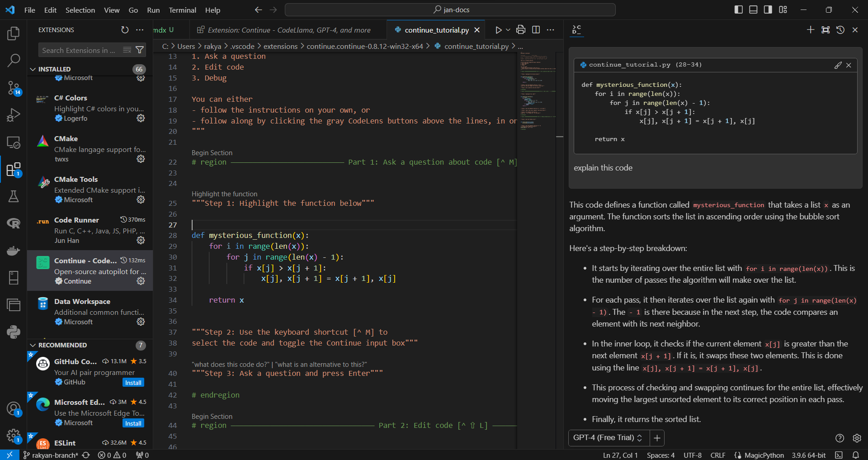Open the Source Control view
This screenshot has width=868, height=460.
[14, 88]
